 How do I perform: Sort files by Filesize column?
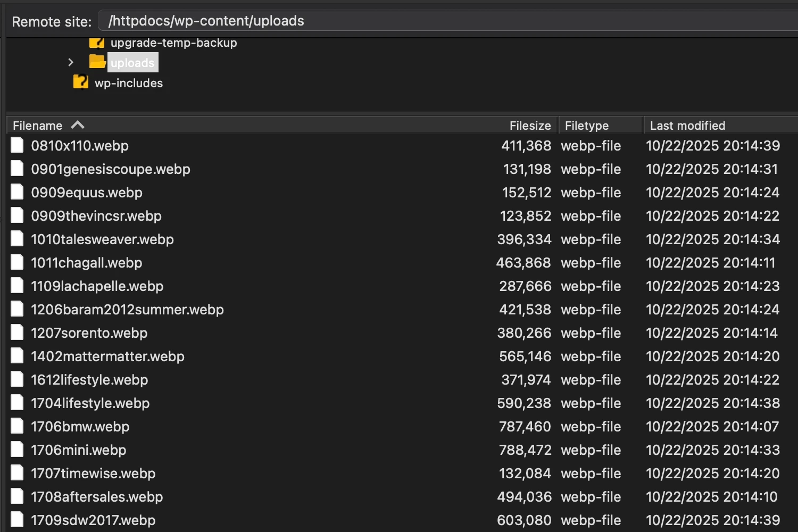tap(529, 126)
